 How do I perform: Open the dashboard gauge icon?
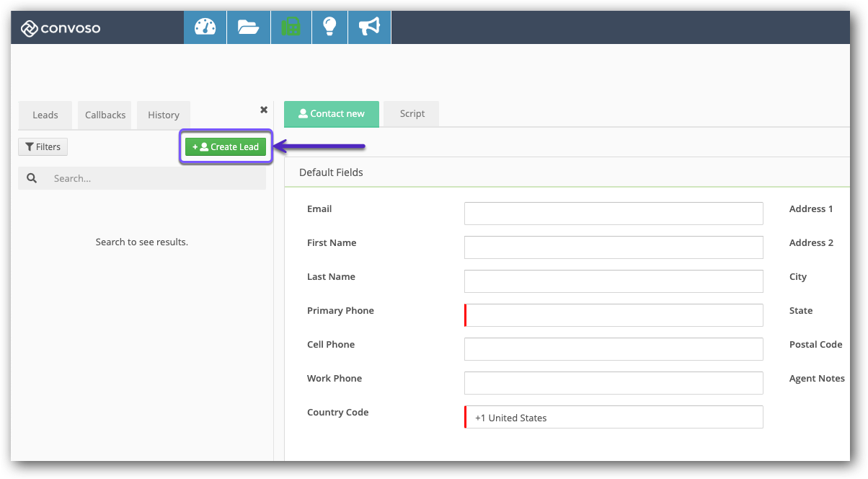205,27
